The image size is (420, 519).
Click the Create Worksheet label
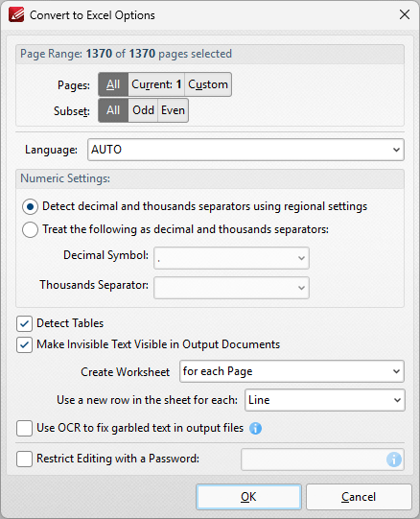point(126,372)
